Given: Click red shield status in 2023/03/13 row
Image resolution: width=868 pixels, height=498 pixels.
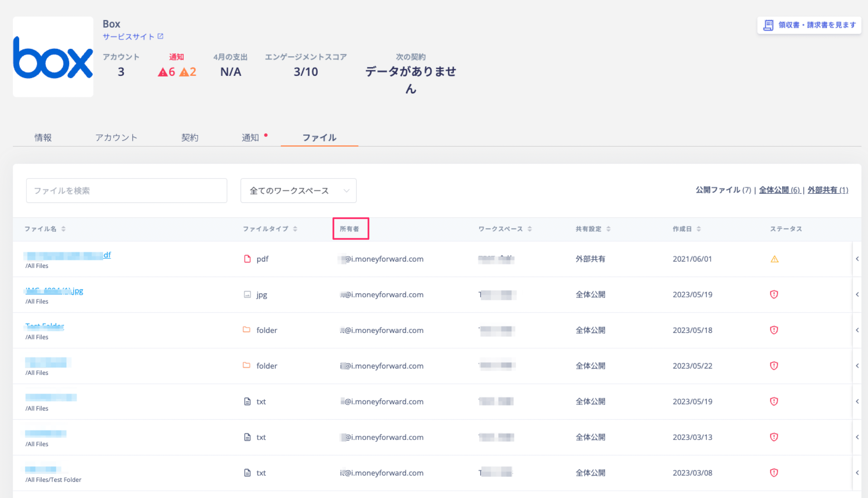Looking at the screenshot, I should [x=774, y=437].
